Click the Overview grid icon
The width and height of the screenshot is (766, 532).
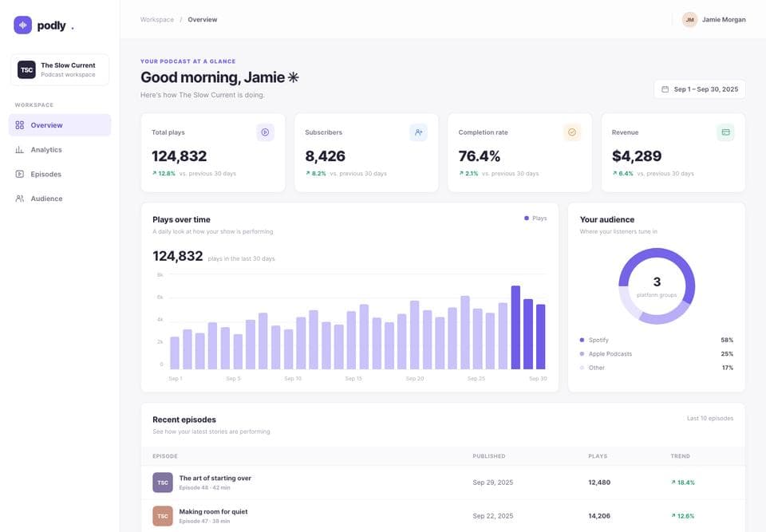[x=19, y=125]
